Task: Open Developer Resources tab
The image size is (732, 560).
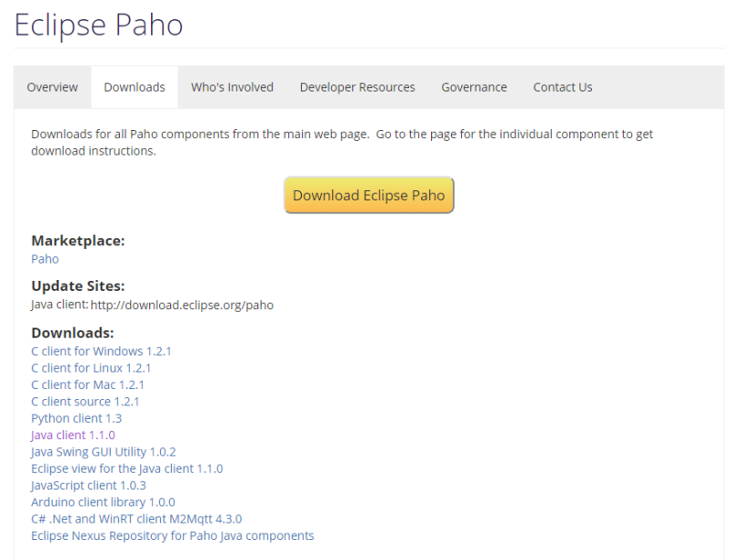Action: (357, 87)
